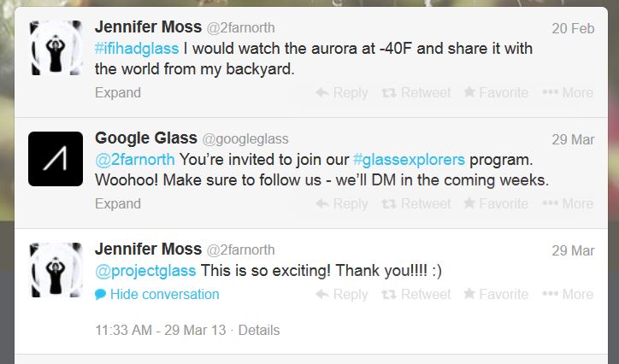Retweet the Google Glass invitation tweet
The width and height of the screenshot is (619, 364).
click(x=416, y=203)
